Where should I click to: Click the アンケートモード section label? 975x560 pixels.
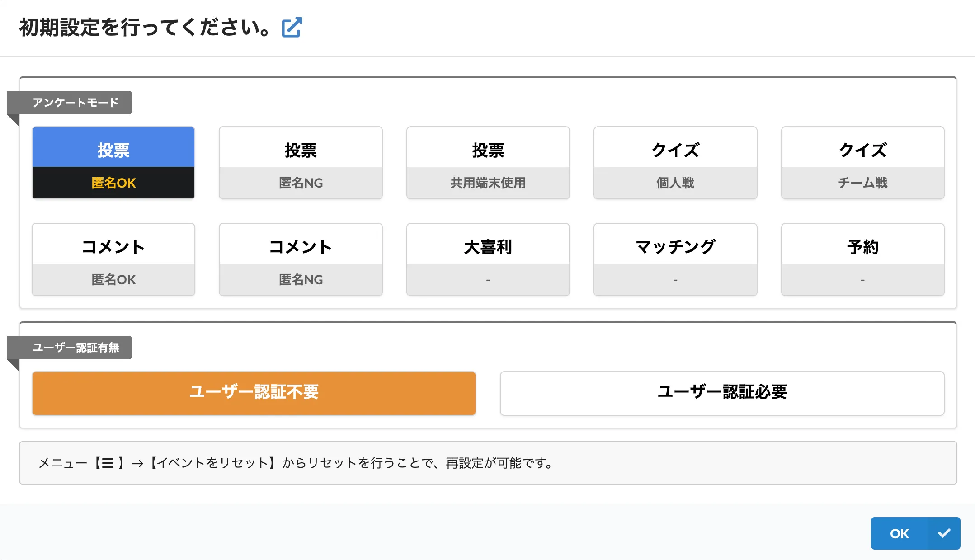75,102
